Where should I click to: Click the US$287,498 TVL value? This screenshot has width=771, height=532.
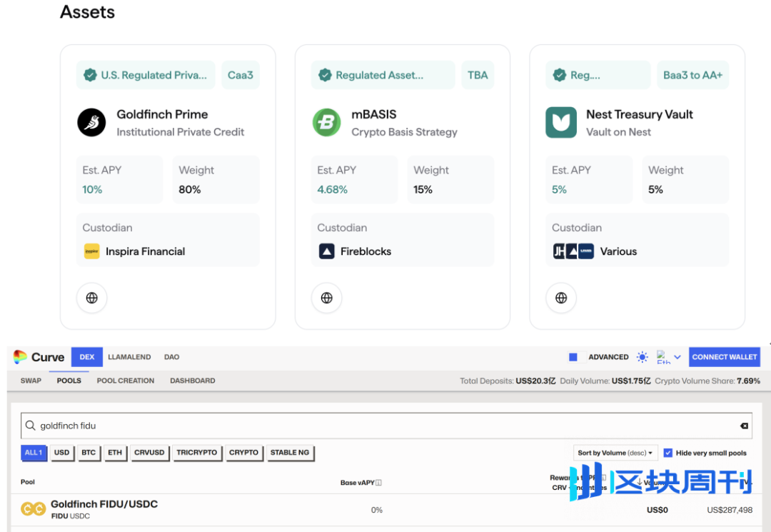click(729, 510)
